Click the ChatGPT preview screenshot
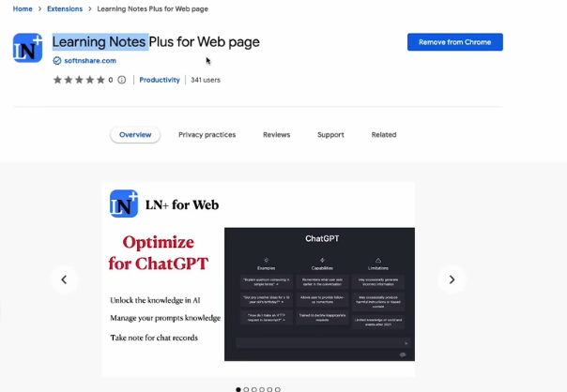Viewport: 567px width, 392px height. pos(320,294)
